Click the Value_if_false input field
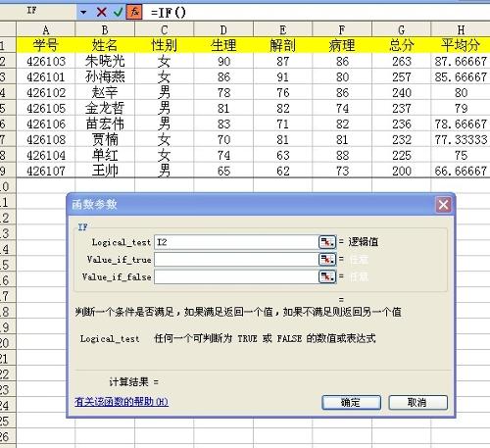This screenshot has width=490, height=448. (x=236, y=276)
